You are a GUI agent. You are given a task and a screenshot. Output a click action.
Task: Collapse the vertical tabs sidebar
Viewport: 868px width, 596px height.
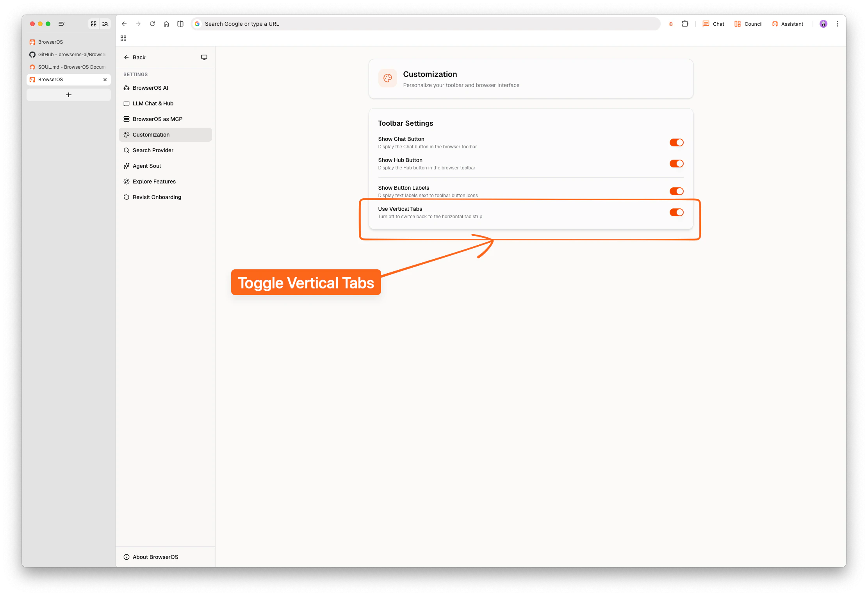[x=61, y=24]
